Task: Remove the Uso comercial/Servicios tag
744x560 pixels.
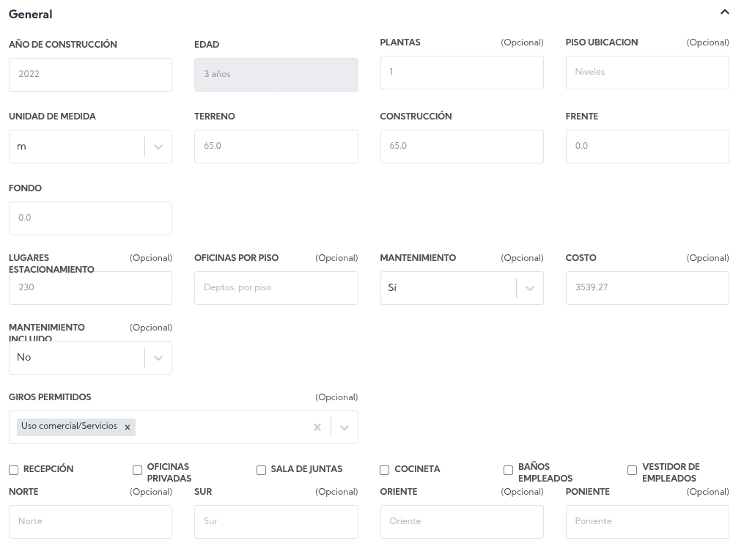Action: pos(128,427)
